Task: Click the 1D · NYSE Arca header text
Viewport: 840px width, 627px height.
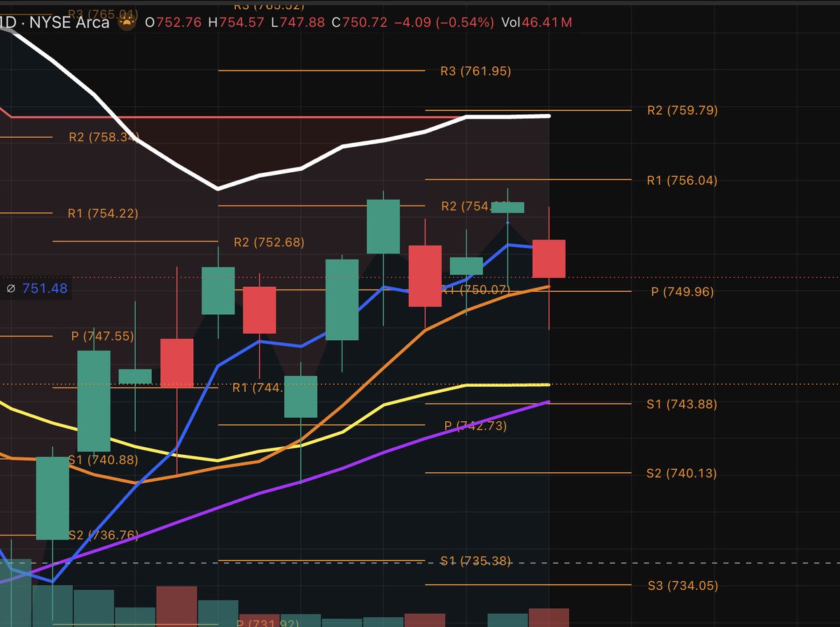Action: coord(55,22)
